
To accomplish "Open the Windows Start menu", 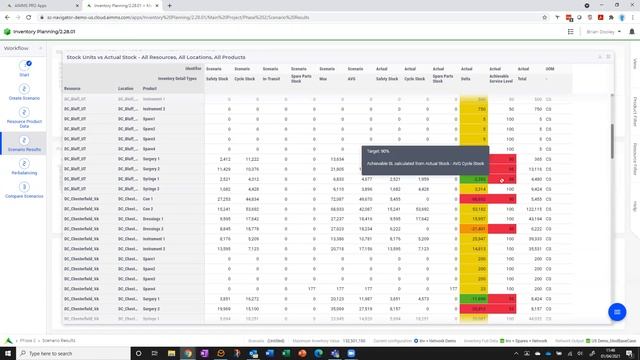I will tap(8, 353).
